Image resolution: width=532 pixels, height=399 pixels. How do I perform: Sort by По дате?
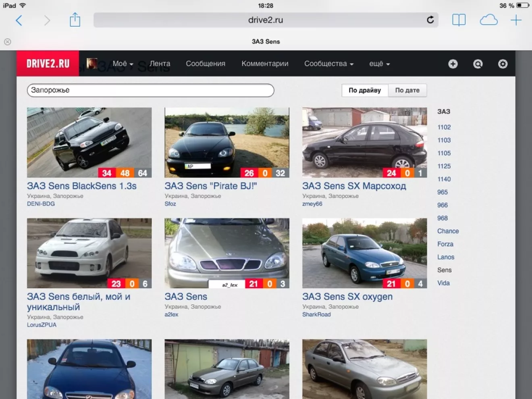coord(407,90)
